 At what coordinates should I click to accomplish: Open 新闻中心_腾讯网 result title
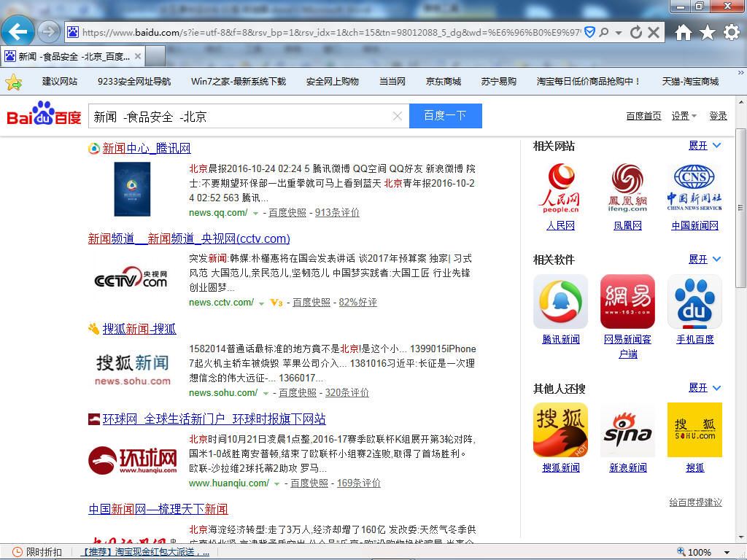(147, 148)
